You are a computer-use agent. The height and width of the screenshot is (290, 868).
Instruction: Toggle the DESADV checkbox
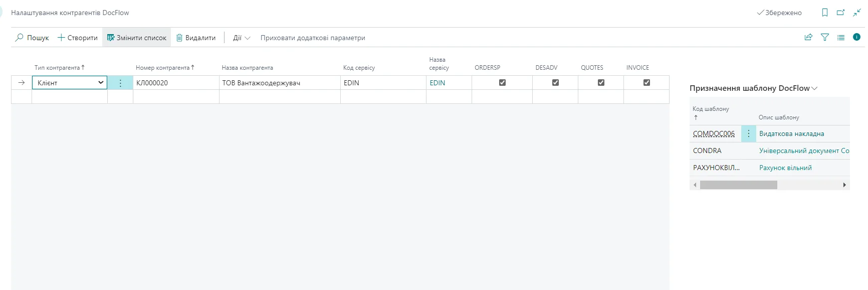(x=555, y=83)
